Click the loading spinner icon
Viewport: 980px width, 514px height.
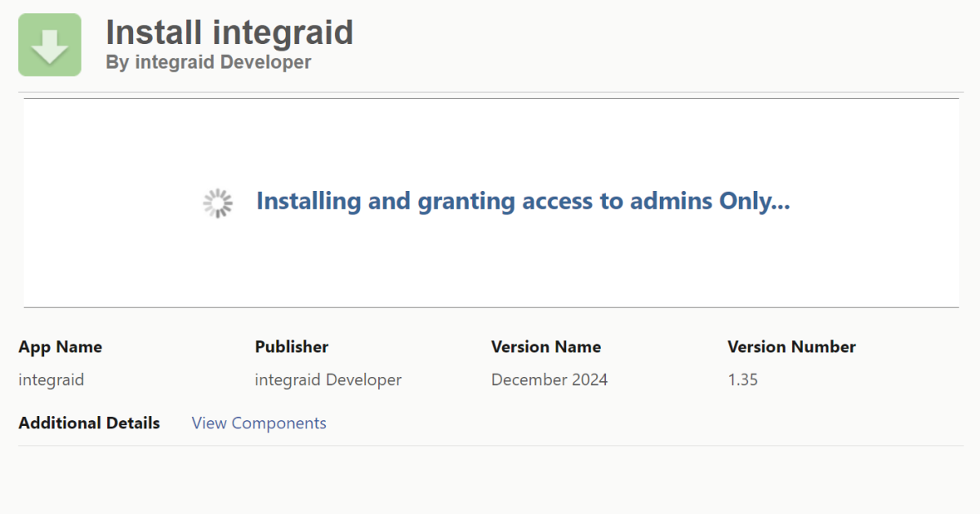(218, 203)
